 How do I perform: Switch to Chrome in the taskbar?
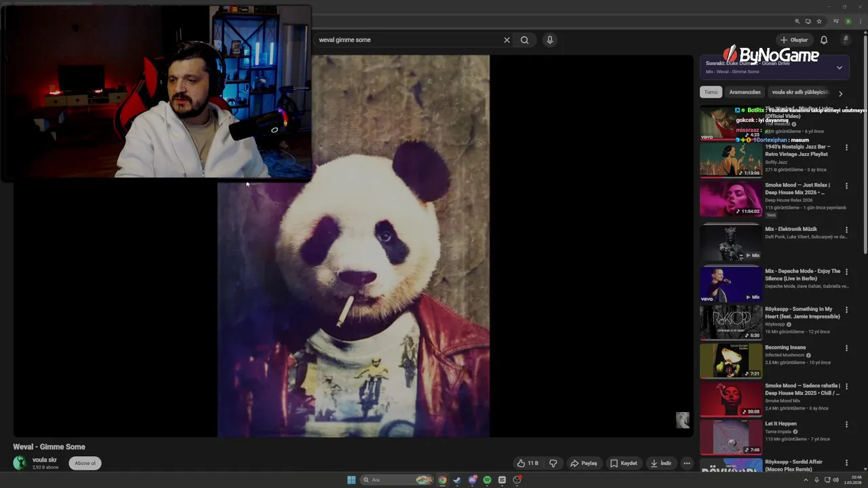point(442,480)
